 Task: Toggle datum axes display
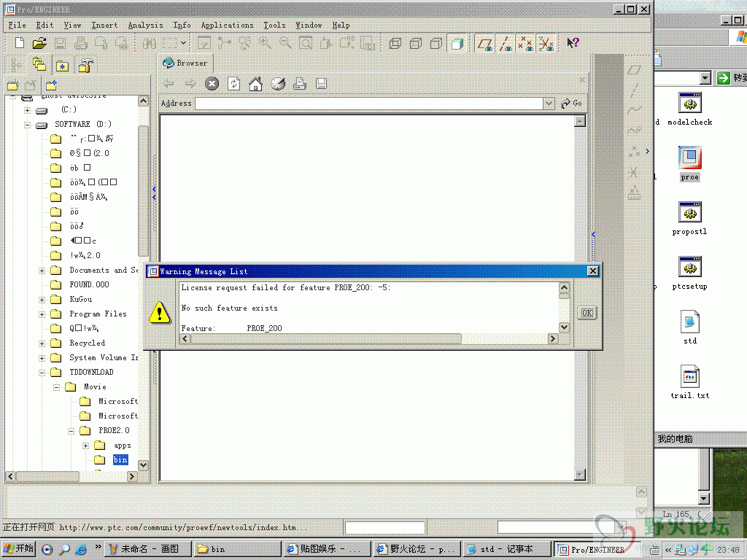point(506,43)
